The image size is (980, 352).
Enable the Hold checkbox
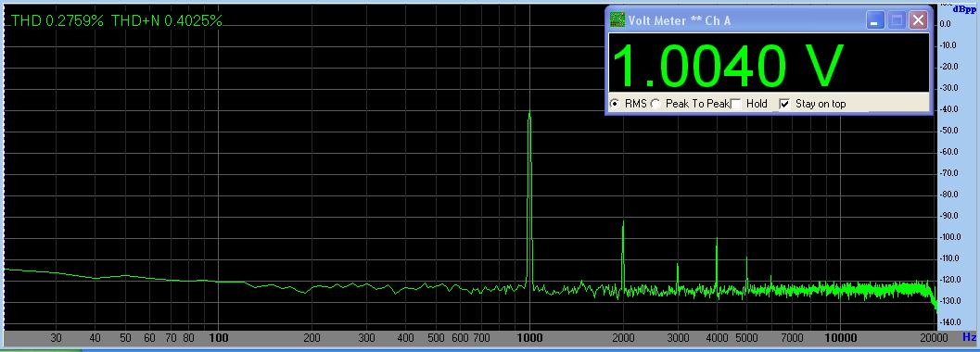pyautogui.click(x=736, y=104)
